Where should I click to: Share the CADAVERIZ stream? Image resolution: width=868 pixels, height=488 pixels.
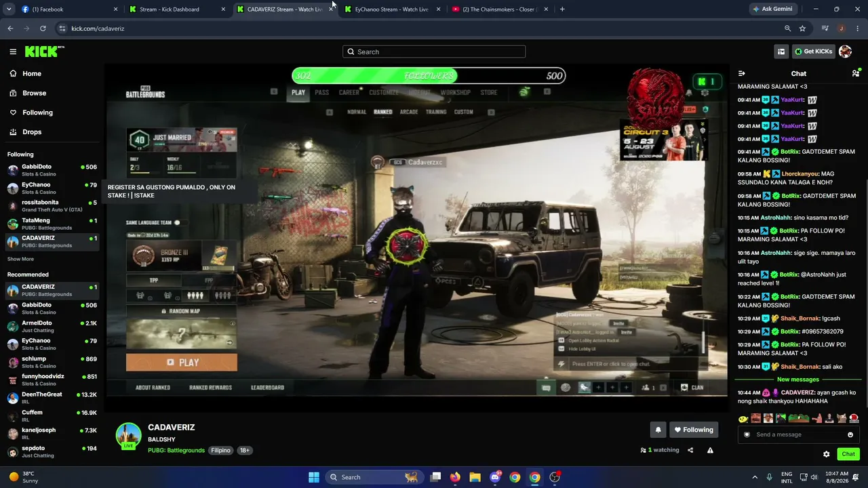pyautogui.click(x=690, y=450)
